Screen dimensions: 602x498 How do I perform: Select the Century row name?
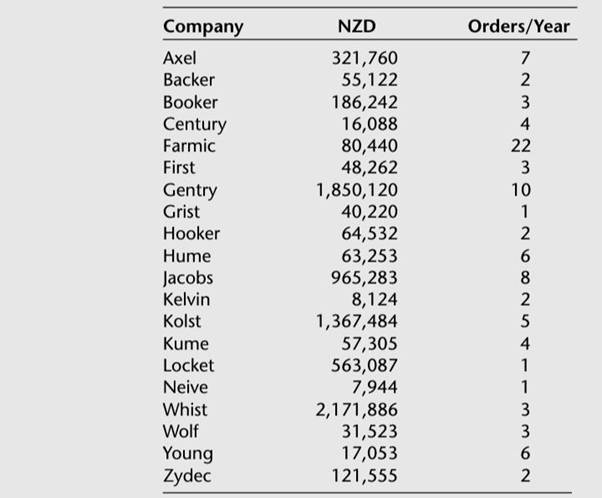click(x=194, y=124)
